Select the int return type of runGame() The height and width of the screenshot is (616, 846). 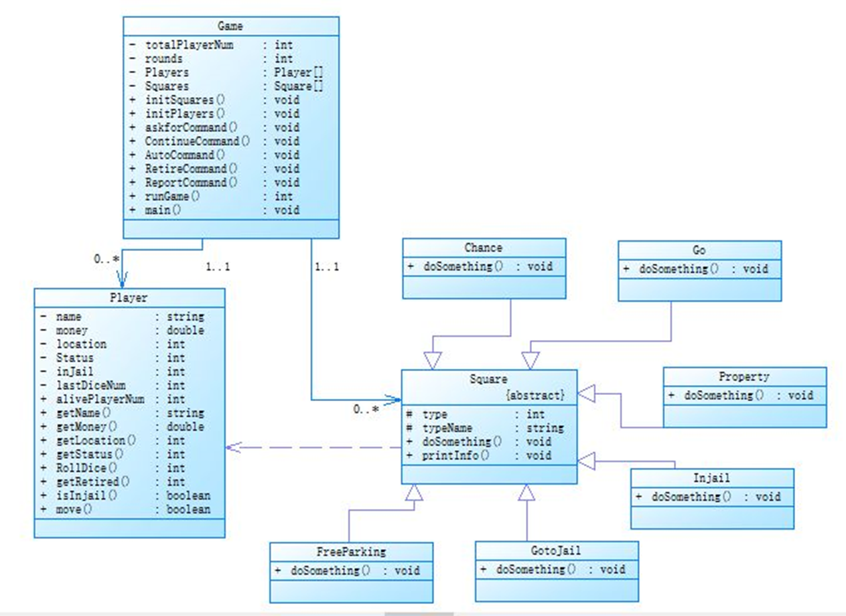pos(283,196)
